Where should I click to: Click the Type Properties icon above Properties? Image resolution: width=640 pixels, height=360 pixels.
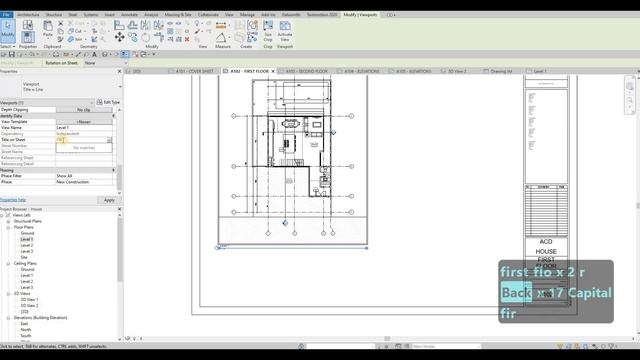[28, 24]
